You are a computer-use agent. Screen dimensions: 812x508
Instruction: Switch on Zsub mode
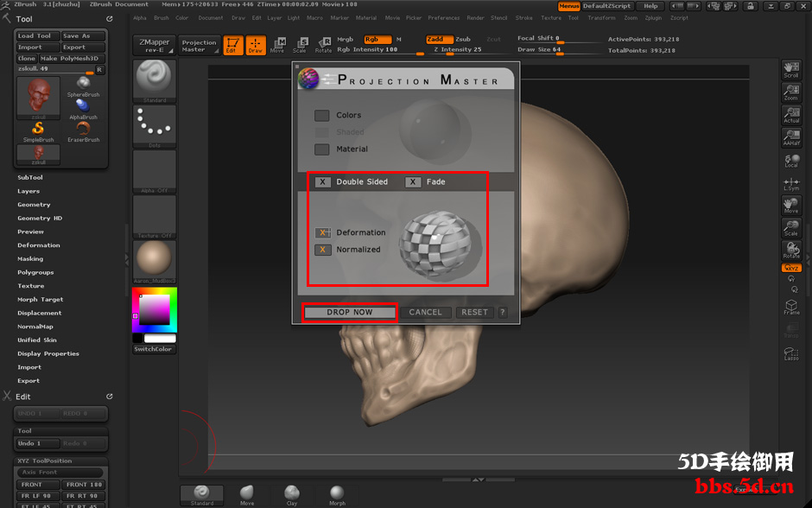463,40
